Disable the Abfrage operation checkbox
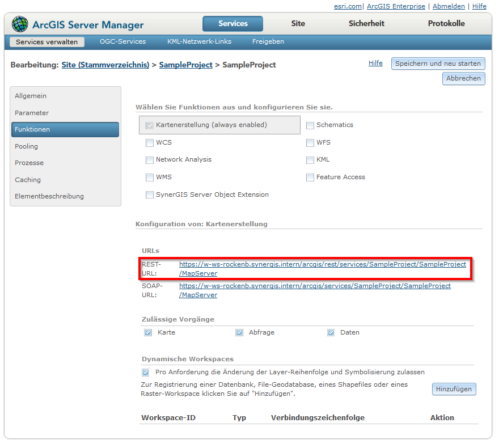This screenshot has width=499, height=448. (x=239, y=332)
